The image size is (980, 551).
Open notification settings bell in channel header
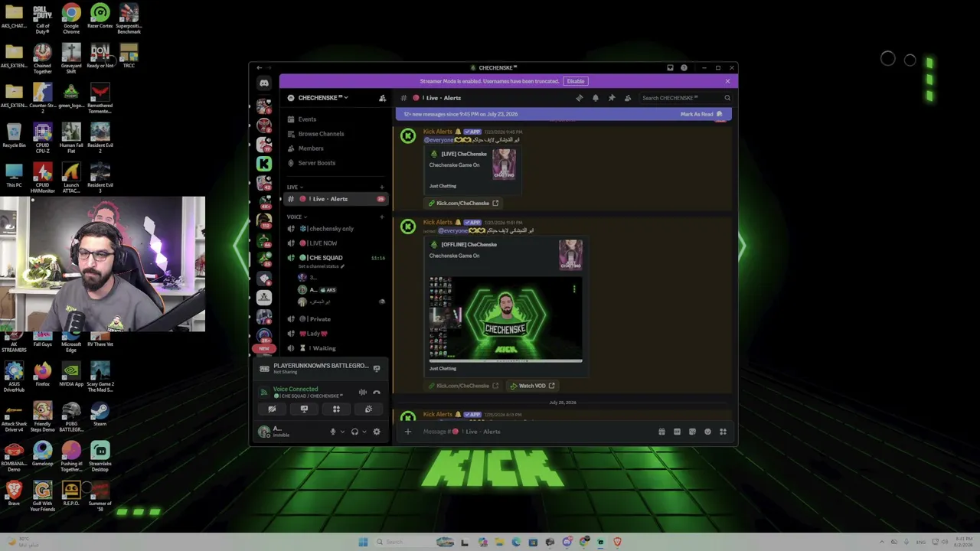[x=595, y=98]
